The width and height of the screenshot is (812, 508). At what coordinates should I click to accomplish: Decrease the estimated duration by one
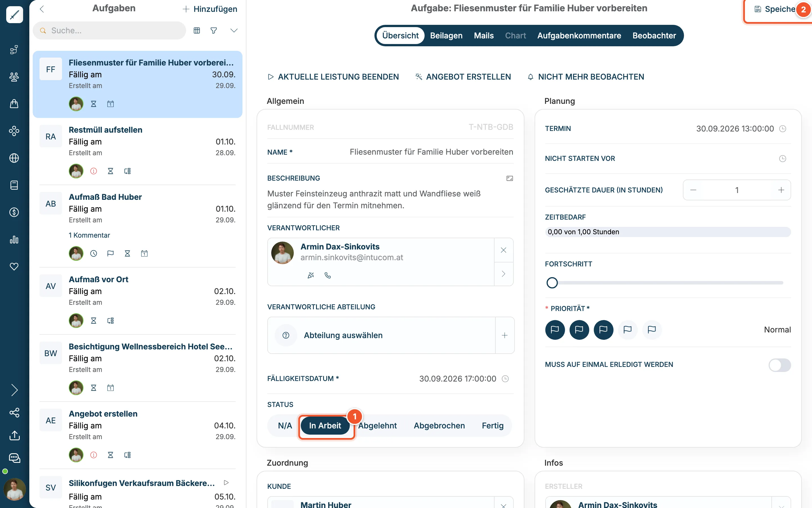point(693,190)
